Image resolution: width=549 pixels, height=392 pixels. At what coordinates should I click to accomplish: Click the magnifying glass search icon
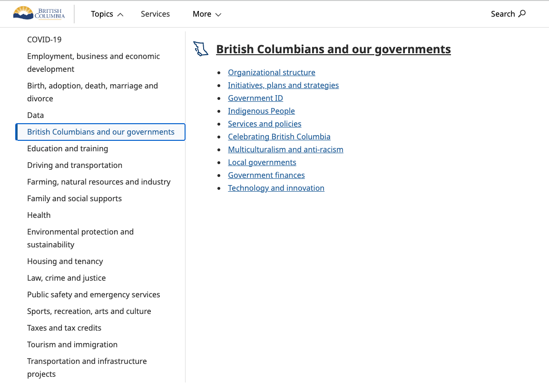coord(522,14)
